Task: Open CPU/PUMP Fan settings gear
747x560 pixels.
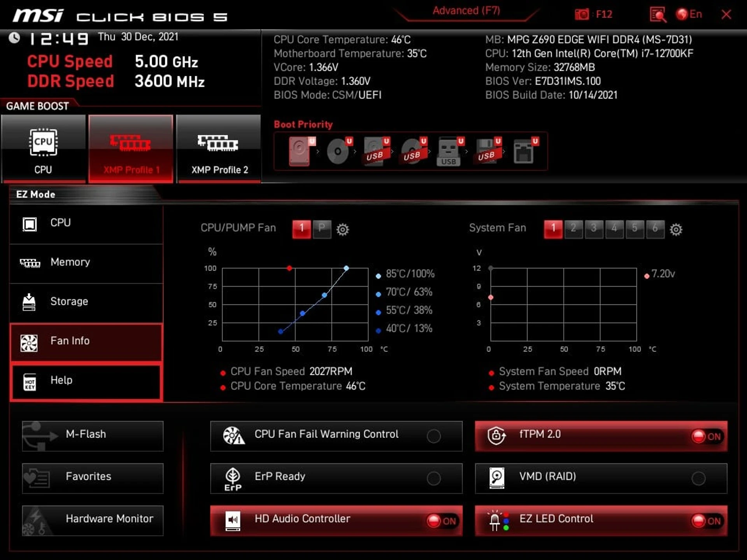Action: pyautogui.click(x=342, y=229)
